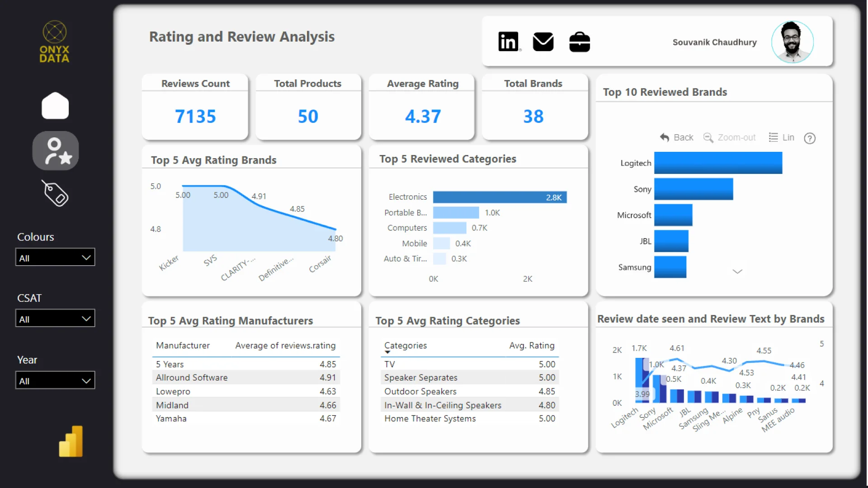Open the price tag page icon
This screenshot has height=488, width=868.
[55, 193]
